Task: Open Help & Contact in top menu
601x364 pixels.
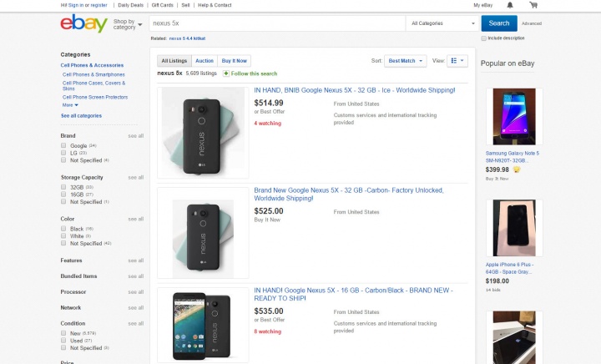Action: [215, 5]
